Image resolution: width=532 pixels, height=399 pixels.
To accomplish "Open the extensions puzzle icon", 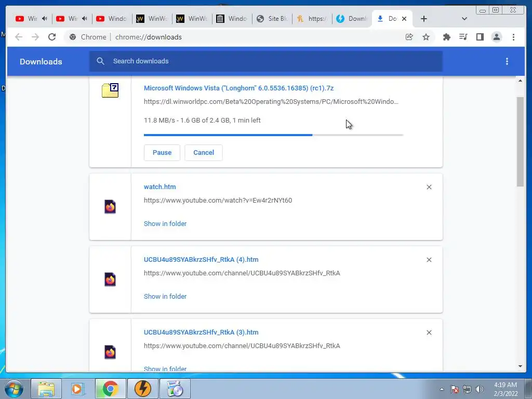I will pos(446,37).
